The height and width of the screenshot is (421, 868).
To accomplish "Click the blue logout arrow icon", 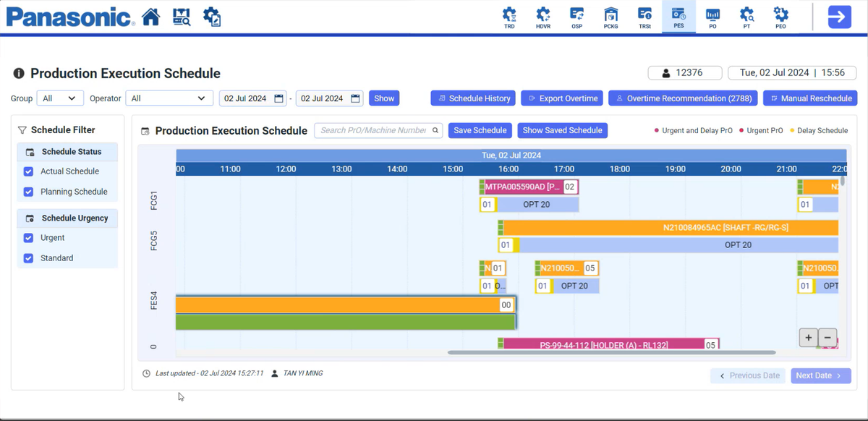I will click(x=839, y=15).
